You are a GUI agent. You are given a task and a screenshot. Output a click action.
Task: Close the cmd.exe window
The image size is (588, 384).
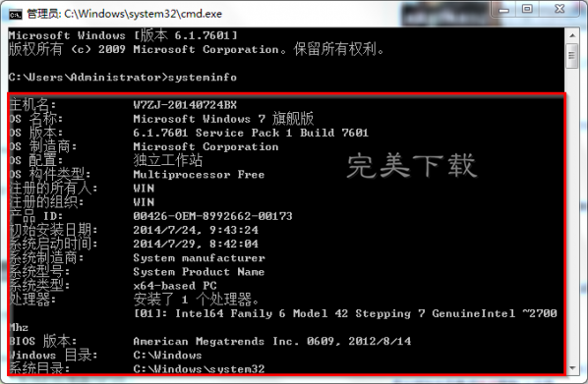click(x=559, y=9)
